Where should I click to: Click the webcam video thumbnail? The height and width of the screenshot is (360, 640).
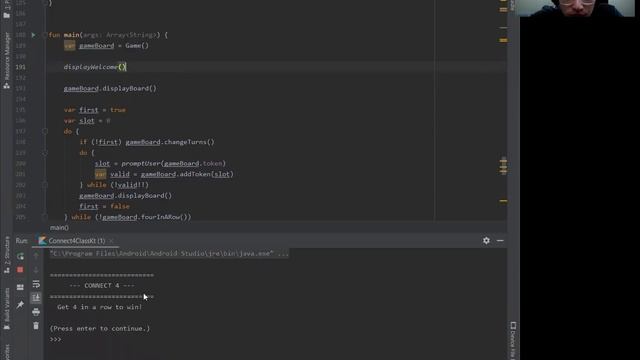576,8
